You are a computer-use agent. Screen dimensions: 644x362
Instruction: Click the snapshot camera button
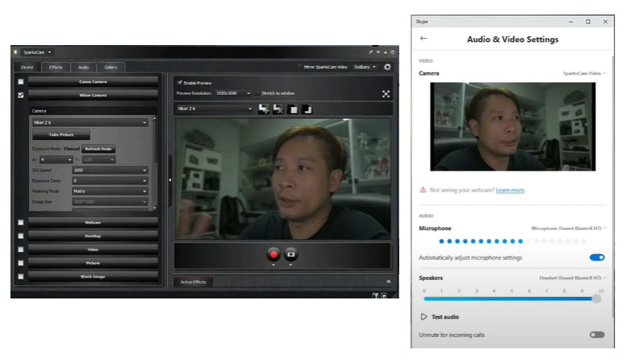coord(291,254)
